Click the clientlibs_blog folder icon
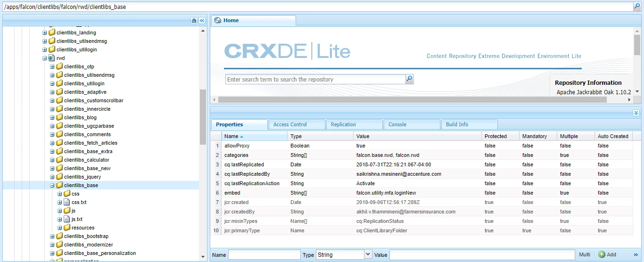This screenshot has width=644, height=262. [x=59, y=117]
